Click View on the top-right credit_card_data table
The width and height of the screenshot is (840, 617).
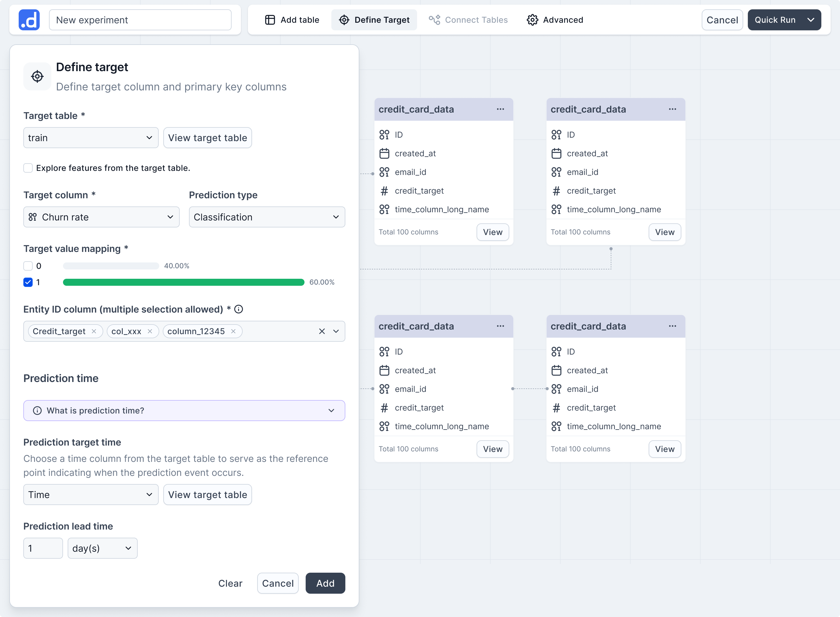pos(664,232)
